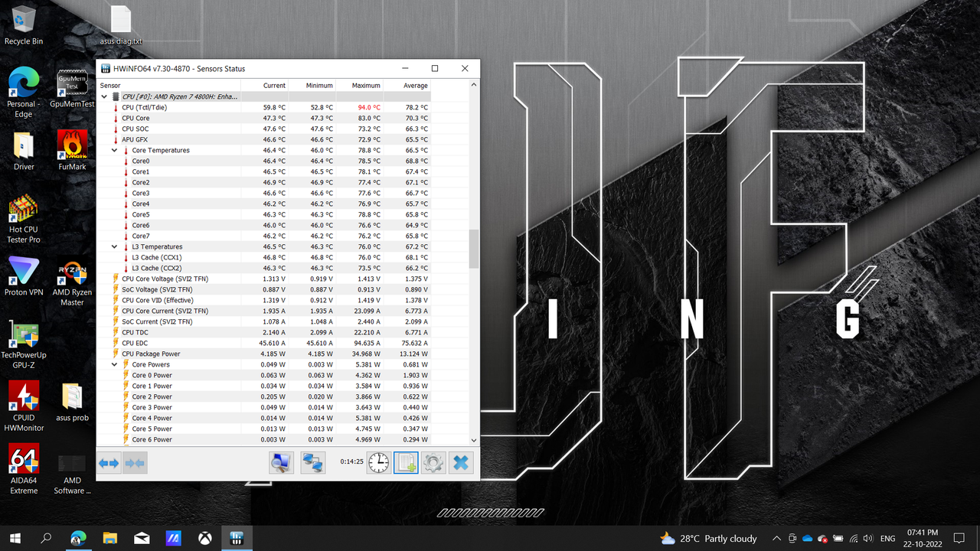This screenshot has width=980, height=551.
Task: Launch Proton VPN desktop shortcut
Action: point(24,276)
